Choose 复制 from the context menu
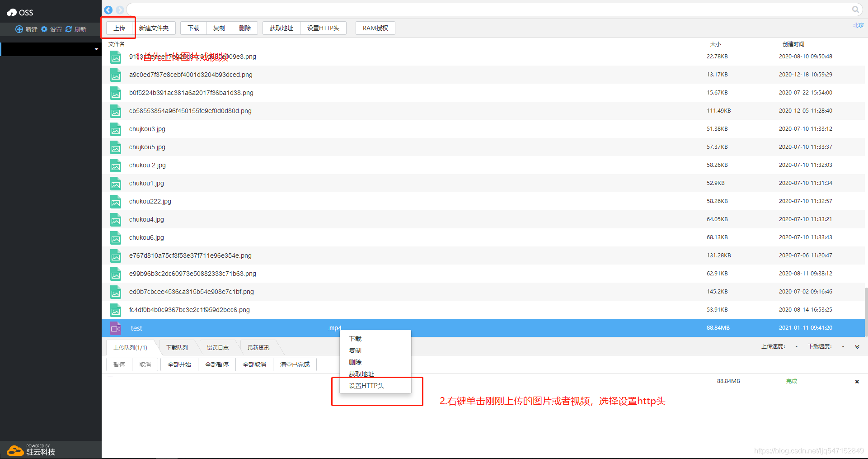 pyautogui.click(x=375, y=350)
